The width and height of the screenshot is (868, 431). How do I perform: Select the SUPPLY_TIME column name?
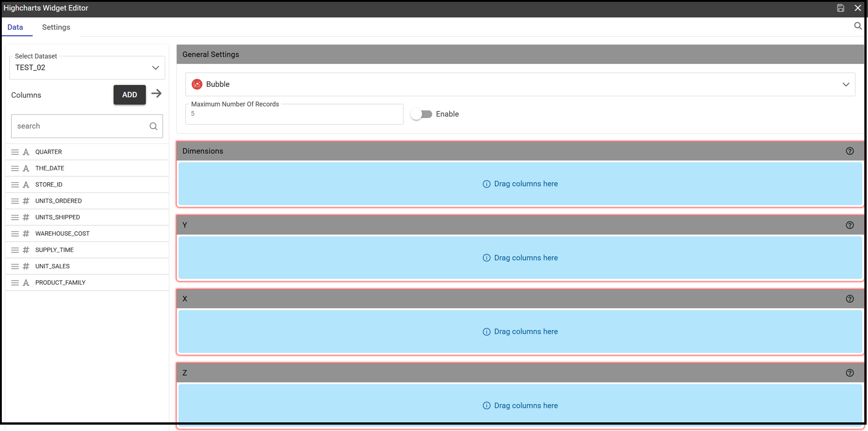click(54, 250)
